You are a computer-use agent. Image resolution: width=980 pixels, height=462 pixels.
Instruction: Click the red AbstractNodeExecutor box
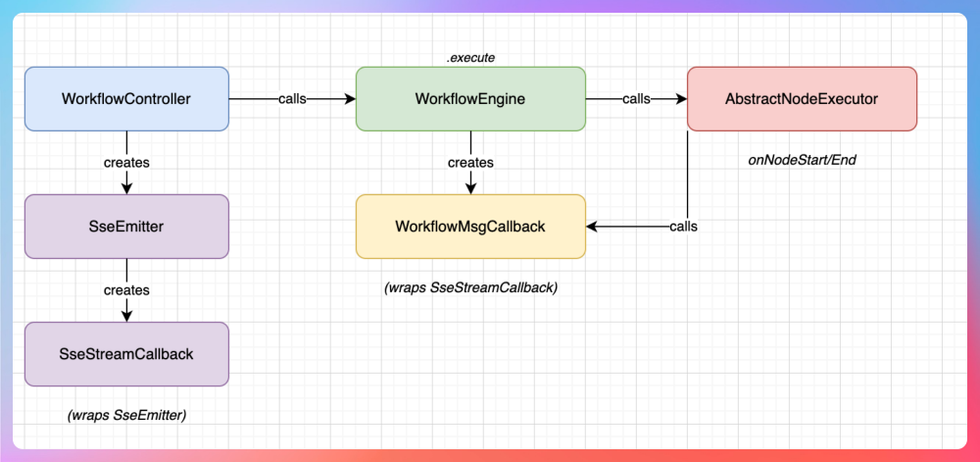(802, 99)
